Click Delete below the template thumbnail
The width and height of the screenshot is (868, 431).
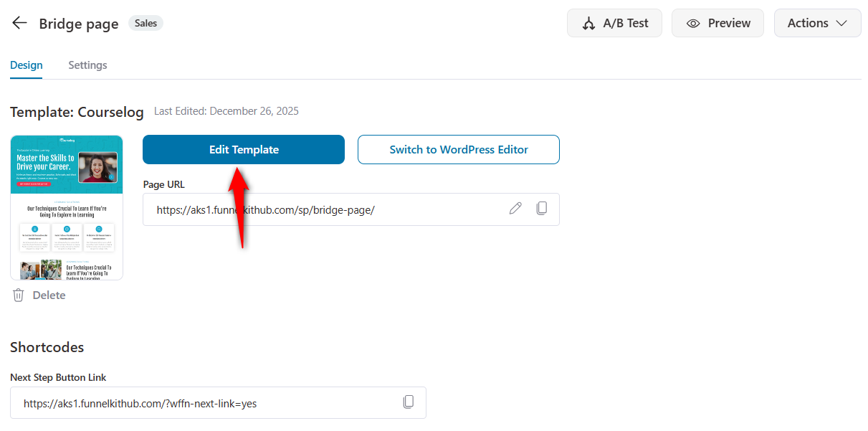click(x=48, y=295)
